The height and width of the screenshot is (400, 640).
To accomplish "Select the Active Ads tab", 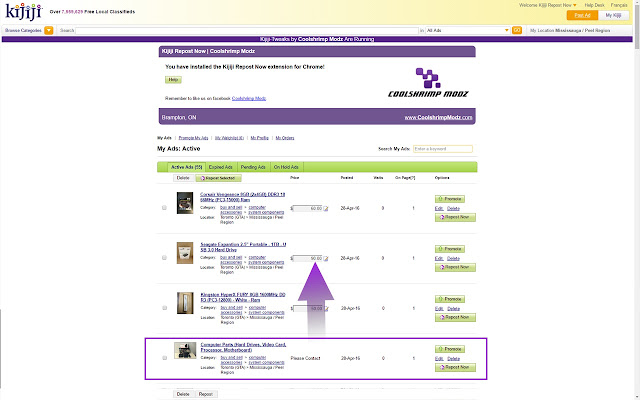I will [187, 167].
